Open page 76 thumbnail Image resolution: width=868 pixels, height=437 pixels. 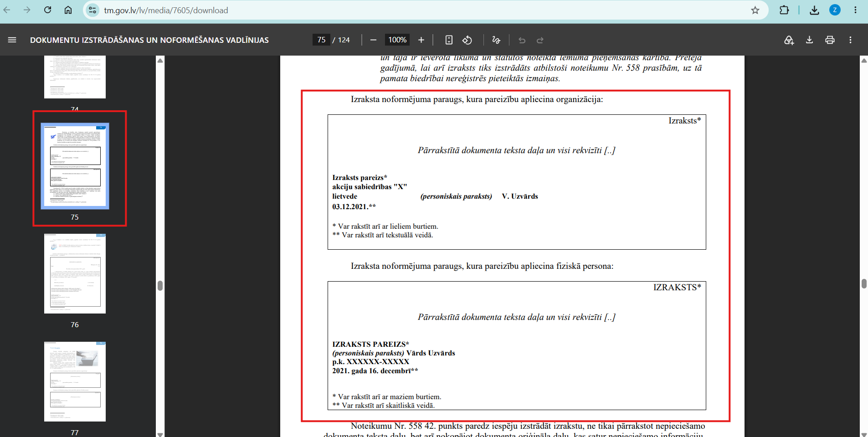pyautogui.click(x=75, y=273)
